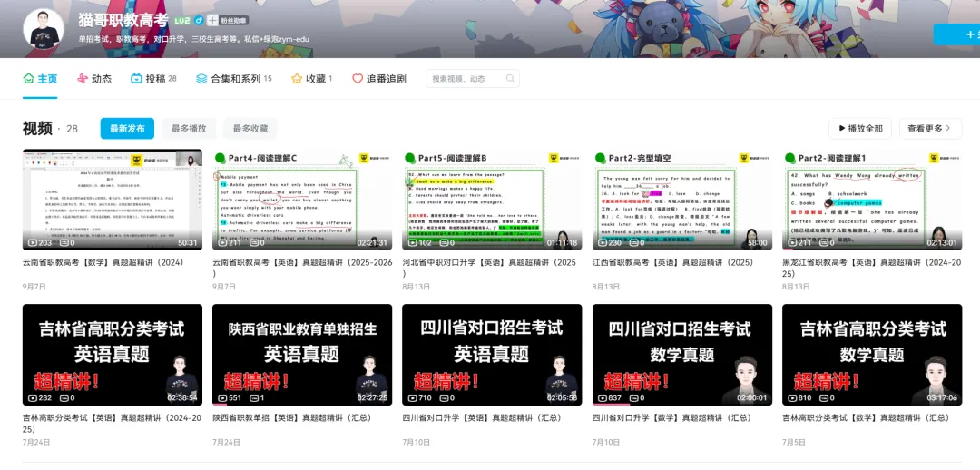The height and width of the screenshot is (470, 980).
Task: Open the 动态 tab
Action: [x=93, y=79]
